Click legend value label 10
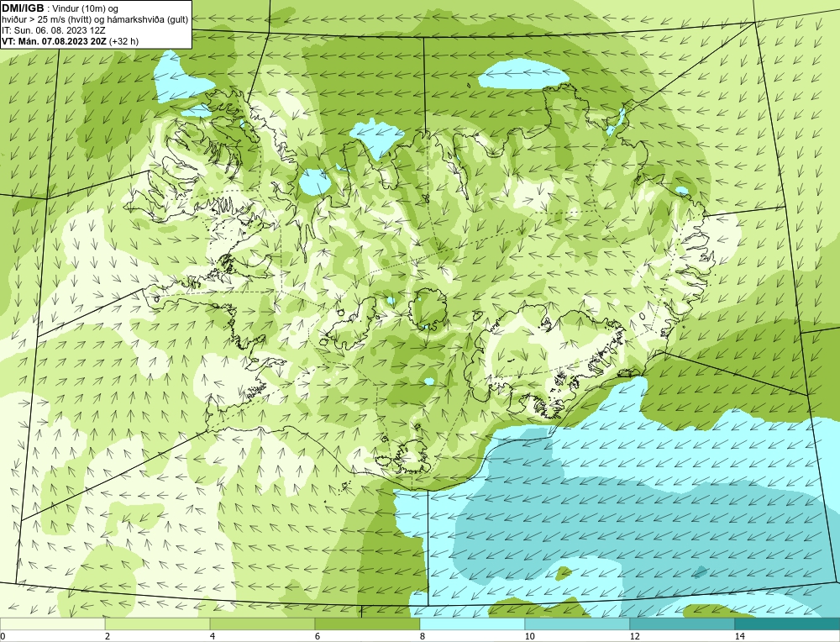The width and height of the screenshot is (840, 642). 530,636
